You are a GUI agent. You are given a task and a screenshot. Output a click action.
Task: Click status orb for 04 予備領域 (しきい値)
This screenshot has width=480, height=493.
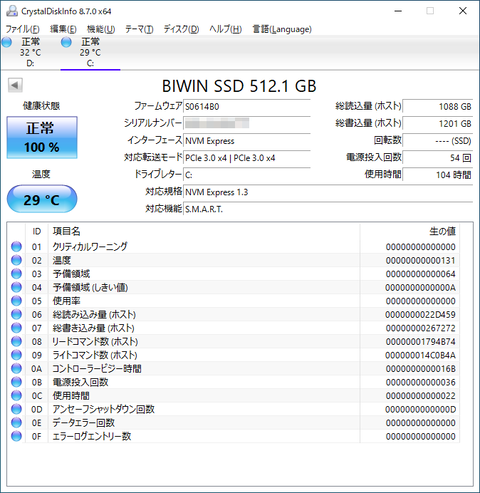(x=16, y=287)
